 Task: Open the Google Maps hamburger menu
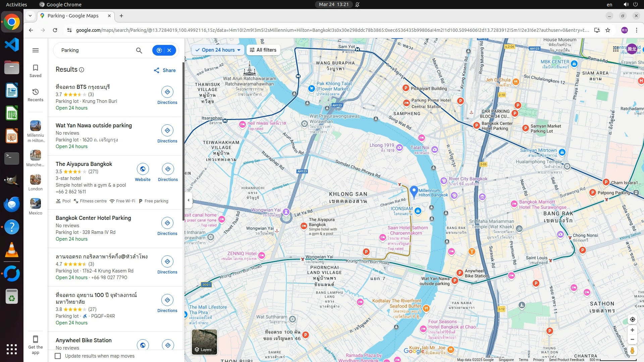[x=36, y=50]
